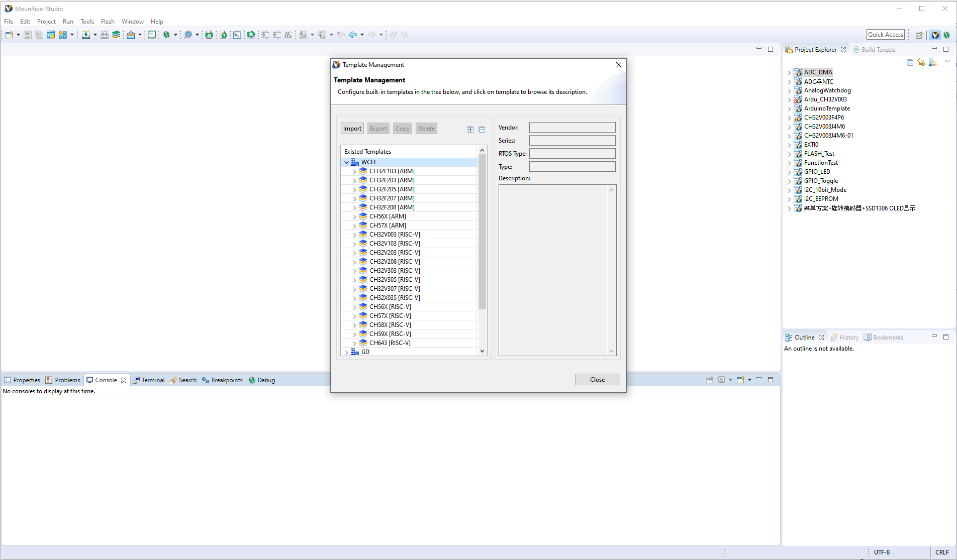The height and width of the screenshot is (560, 957).
Task: Expand CH32V003 [RISC-V] template node
Action: click(x=354, y=235)
